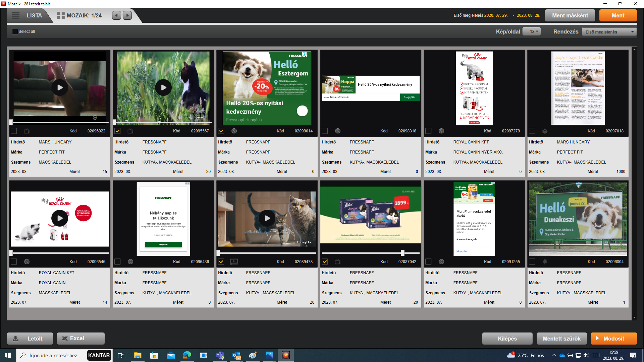This screenshot has width=644, height=362.
Task: Open the start date 2020. 07. 29.
Action: pos(496,15)
